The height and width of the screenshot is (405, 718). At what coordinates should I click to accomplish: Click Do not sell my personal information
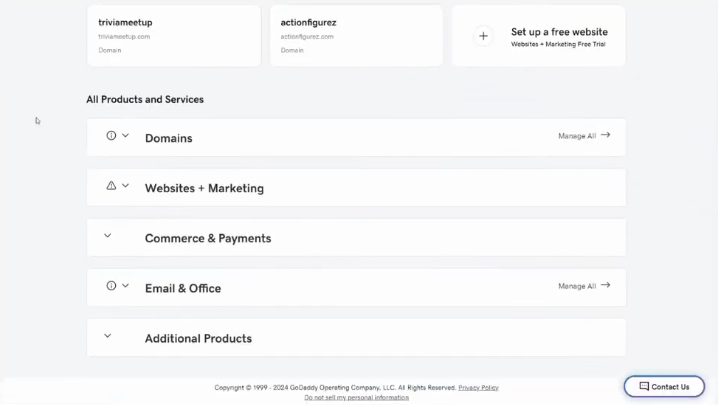tap(356, 398)
